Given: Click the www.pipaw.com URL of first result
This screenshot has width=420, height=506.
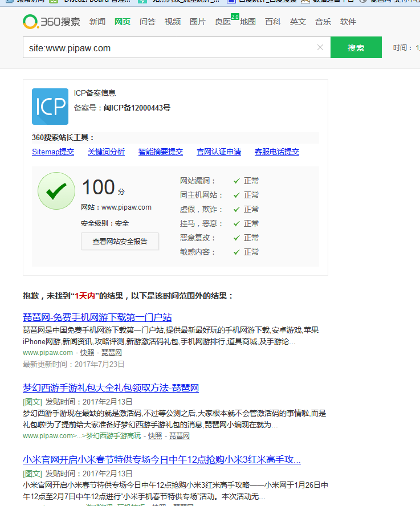Looking at the screenshot, I should [x=48, y=353].
